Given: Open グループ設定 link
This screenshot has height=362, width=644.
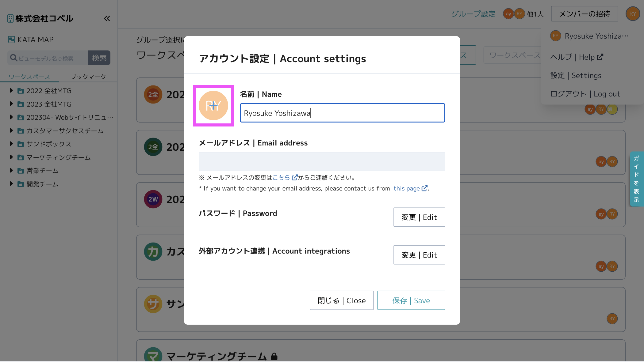Looking at the screenshot, I should click(x=473, y=14).
